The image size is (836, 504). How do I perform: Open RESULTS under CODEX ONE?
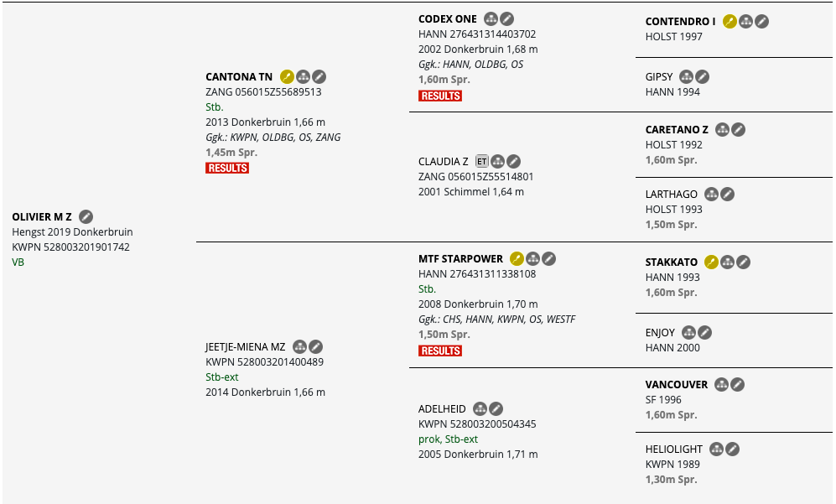[440, 96]
